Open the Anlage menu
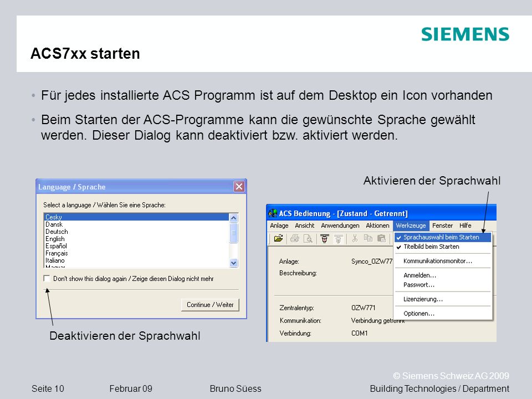 [279, 226]
